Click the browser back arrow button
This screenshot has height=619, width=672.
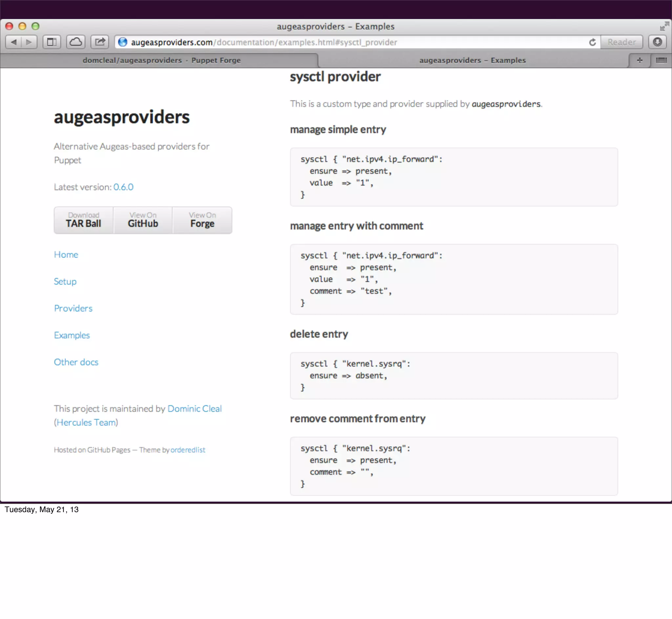point(14,42)
